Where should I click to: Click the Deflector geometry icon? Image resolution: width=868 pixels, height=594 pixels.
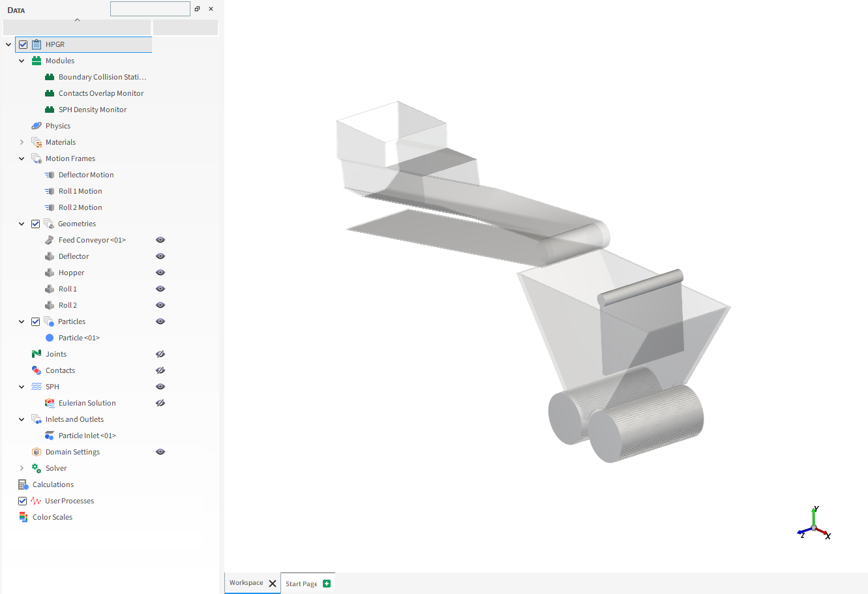tap(50, 256)
